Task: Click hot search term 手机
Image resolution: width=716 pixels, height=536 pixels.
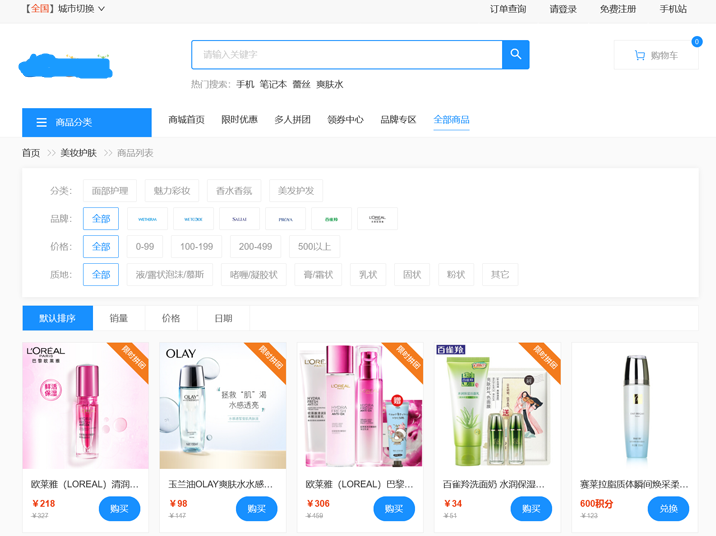Action: [245, 84]
